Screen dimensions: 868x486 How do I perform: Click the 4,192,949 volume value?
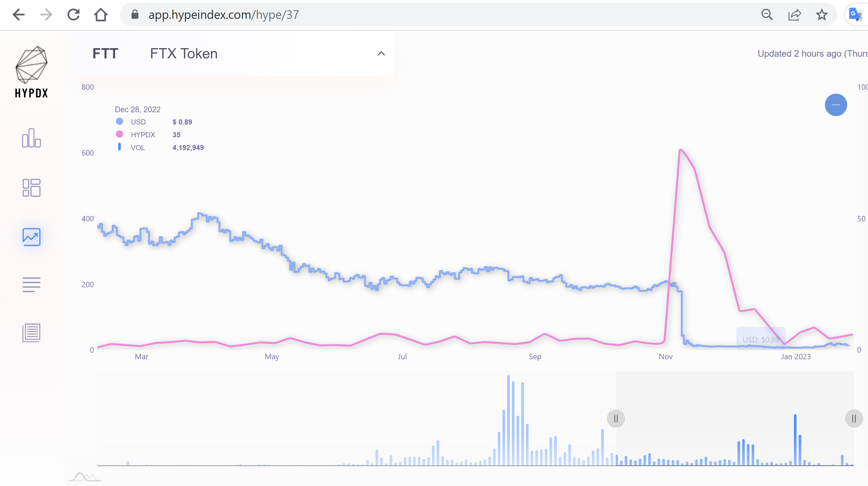tap(188, 148)
